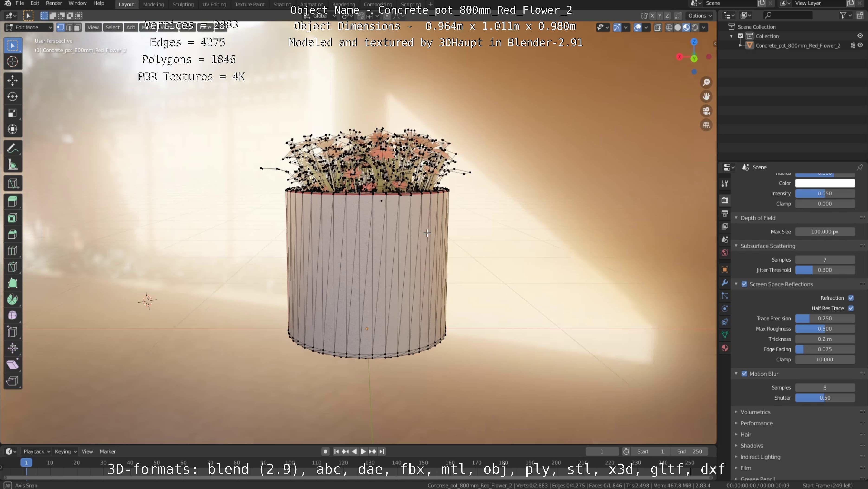
Task: Click the viewport zoom magnifier icon
Action: [706, 83]
